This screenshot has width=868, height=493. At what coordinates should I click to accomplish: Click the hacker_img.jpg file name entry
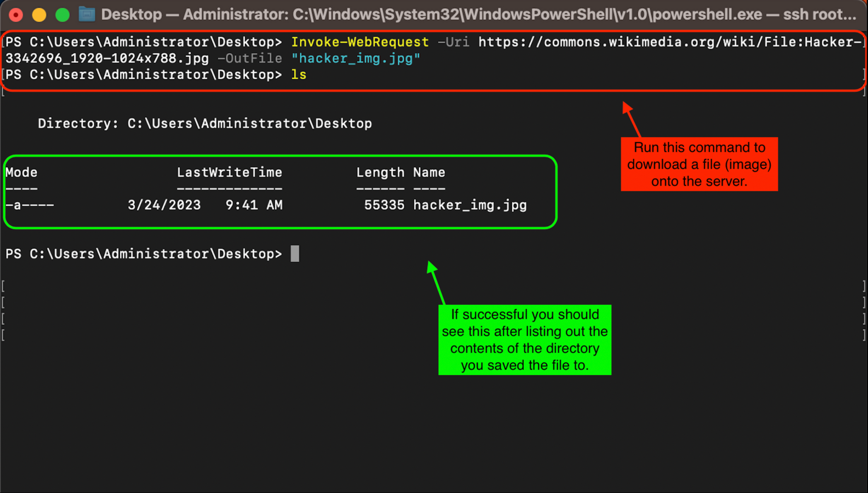click(x=470, y=205)
